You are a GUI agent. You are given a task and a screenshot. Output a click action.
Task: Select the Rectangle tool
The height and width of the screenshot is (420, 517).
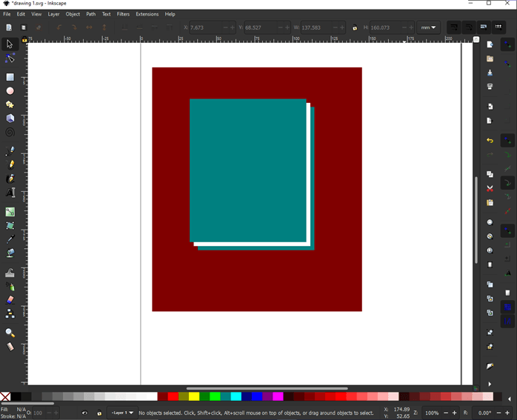point(10,77)
